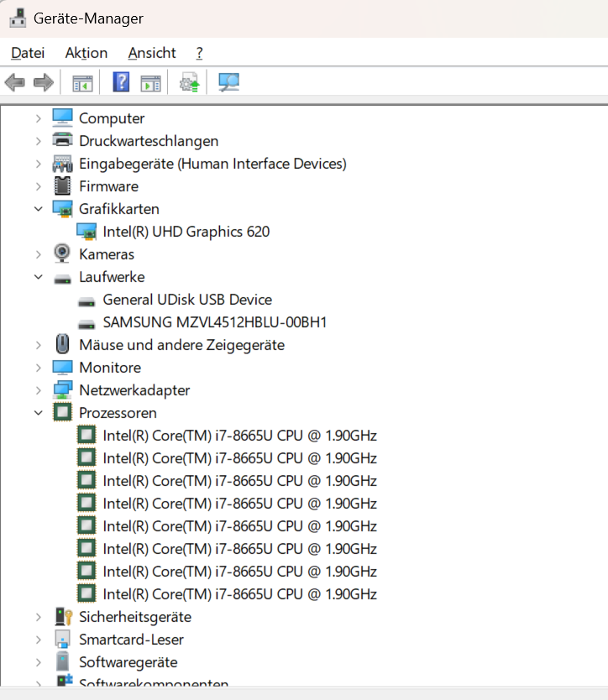
Task: Click the Firmware chip icon
Action: (x=62, y=186)
